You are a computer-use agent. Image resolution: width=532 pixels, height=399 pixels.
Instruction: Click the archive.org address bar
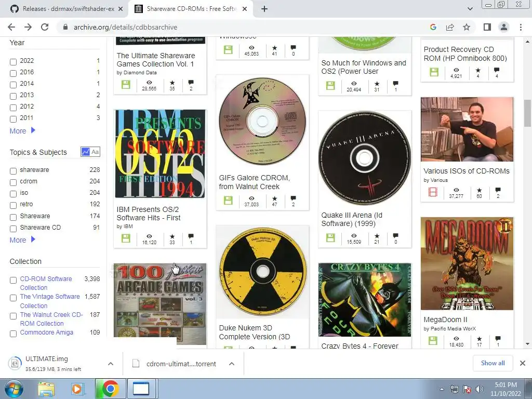pyautogui.click(x=242, y=27)
